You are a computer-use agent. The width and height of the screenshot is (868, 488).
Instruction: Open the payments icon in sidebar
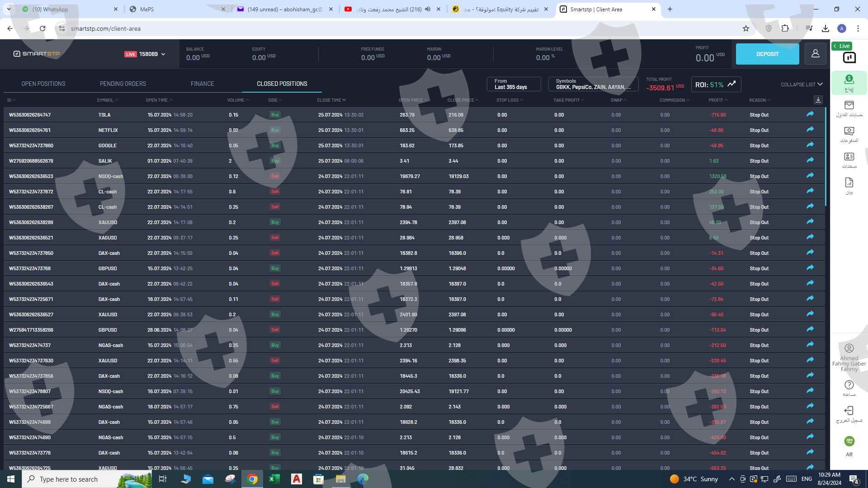point(849,131)
